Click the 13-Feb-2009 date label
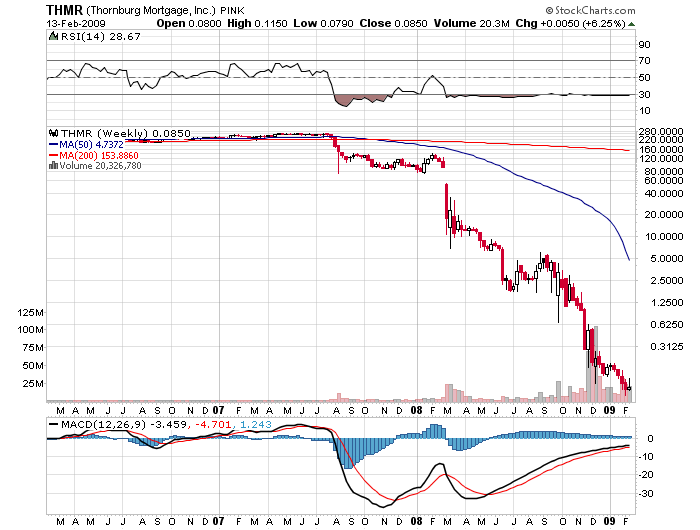The height and width of the screenshot is (530, 700). [x=76, y=24]
